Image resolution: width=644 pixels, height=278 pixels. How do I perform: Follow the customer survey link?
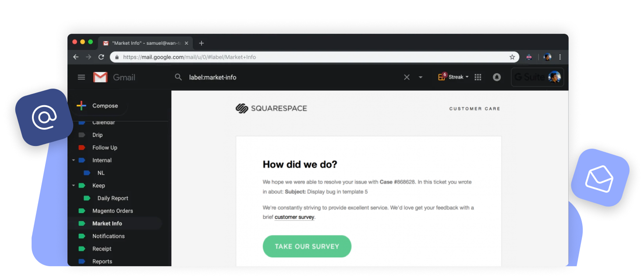[294, 217]
